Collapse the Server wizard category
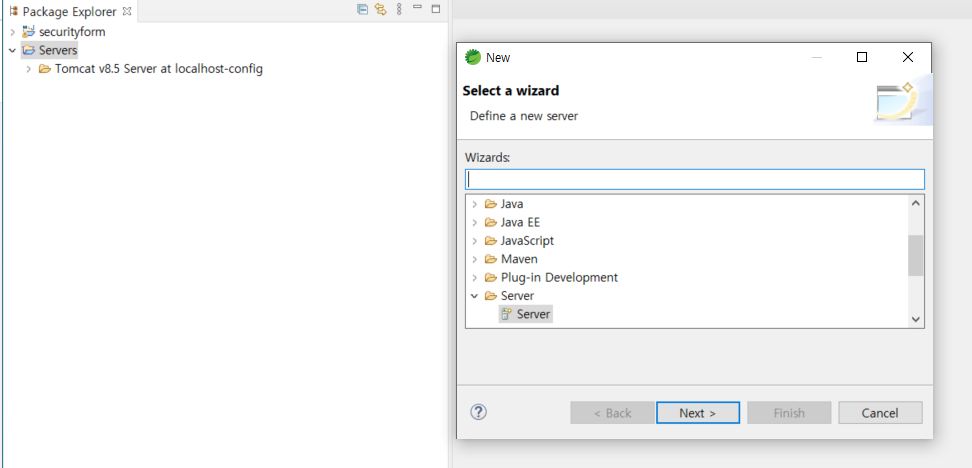This screenshot has height=468, width=972. coord(475,296)
